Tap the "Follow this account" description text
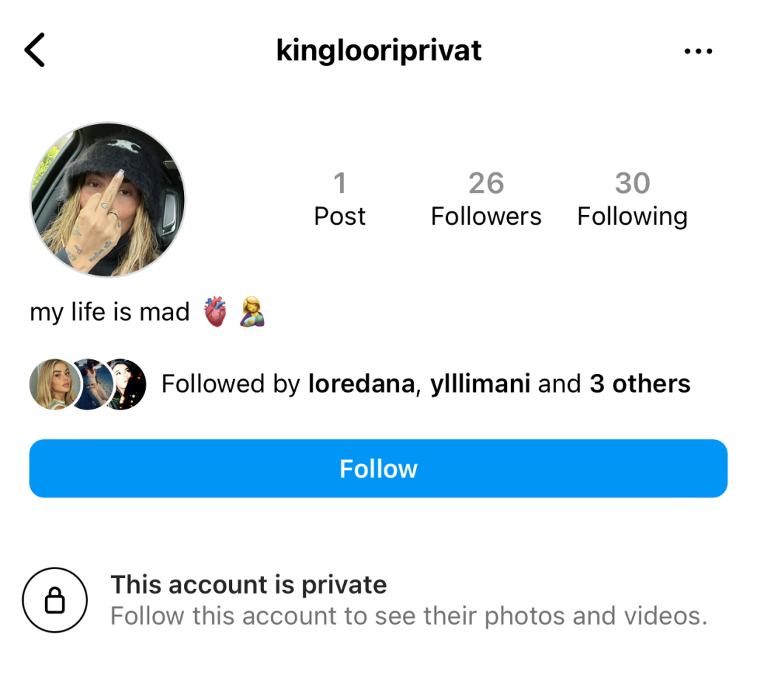 [x=409, y=616]
